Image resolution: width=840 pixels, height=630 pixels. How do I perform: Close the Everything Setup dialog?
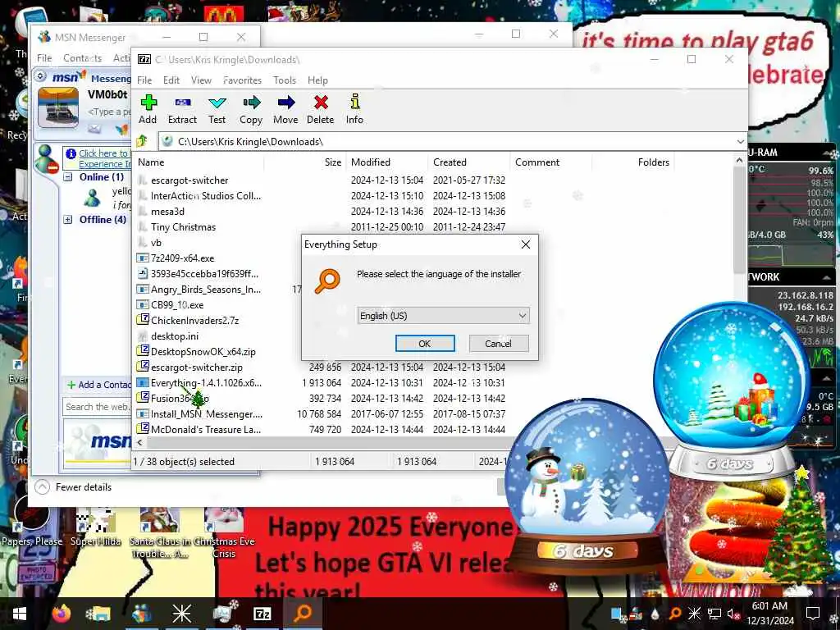tap(526, 244)
